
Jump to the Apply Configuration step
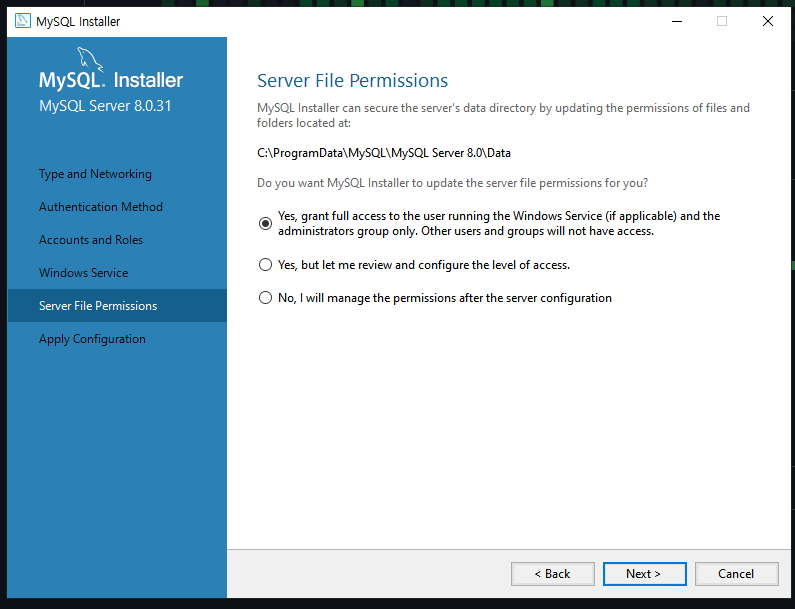[x=92, y=339]
